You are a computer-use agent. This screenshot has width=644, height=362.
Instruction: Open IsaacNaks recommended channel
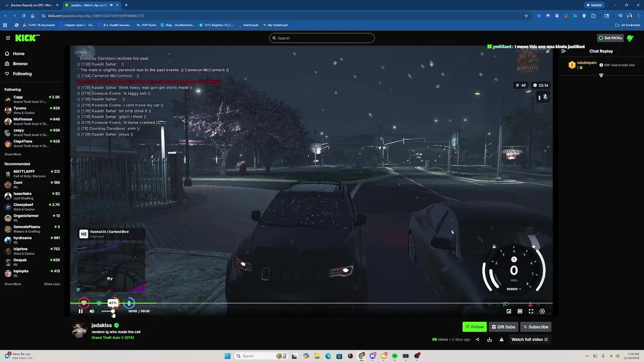click(32, 196)
